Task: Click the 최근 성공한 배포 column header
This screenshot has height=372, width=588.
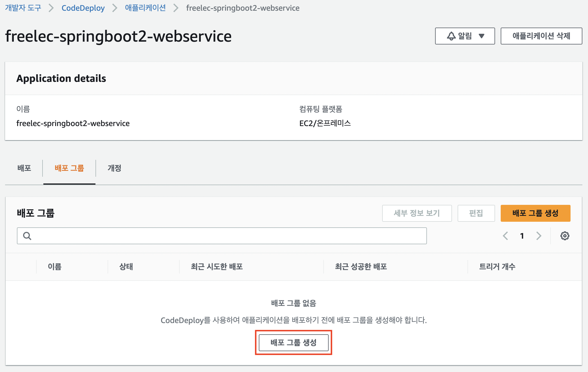Action: [x=361, y=266]
